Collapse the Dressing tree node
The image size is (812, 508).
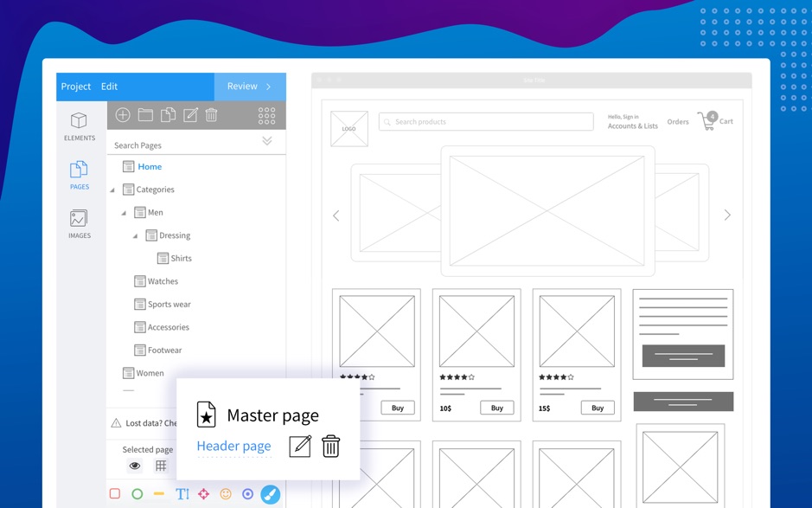[x=135, y=236]
